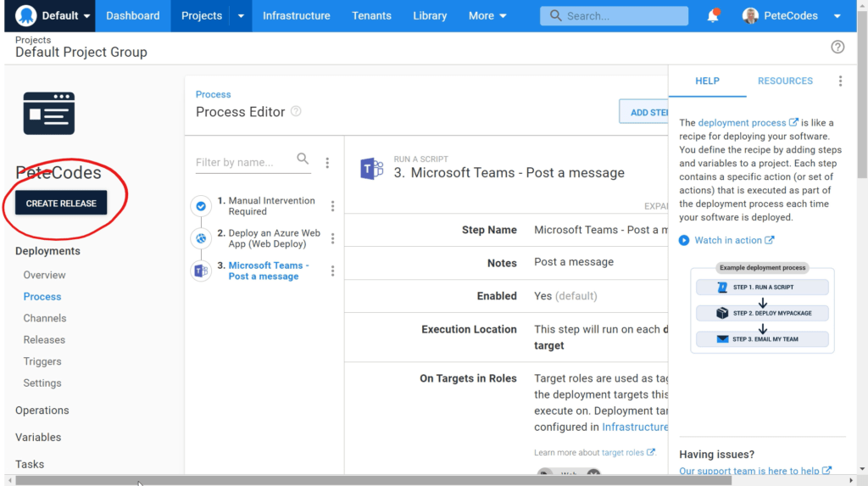Click the project logo icon

48,113
